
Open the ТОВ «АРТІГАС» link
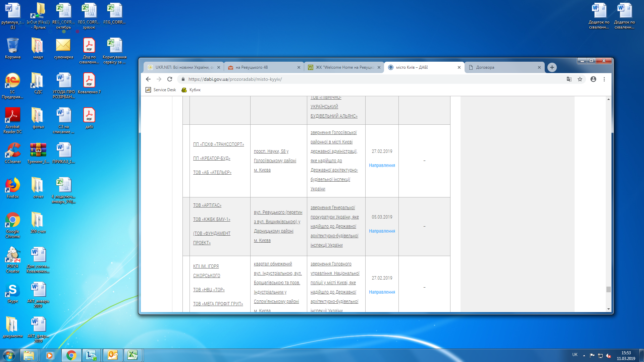tap(207, 205)
